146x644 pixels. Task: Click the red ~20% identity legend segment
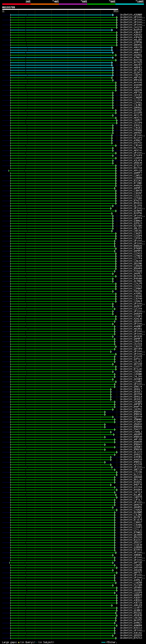pyautogui.click(x=16, y=4)
